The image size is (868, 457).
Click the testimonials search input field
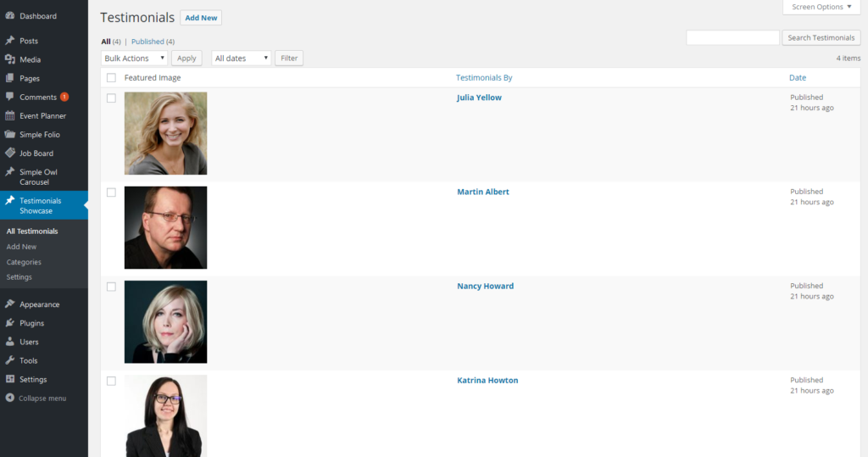pos(733,37)
